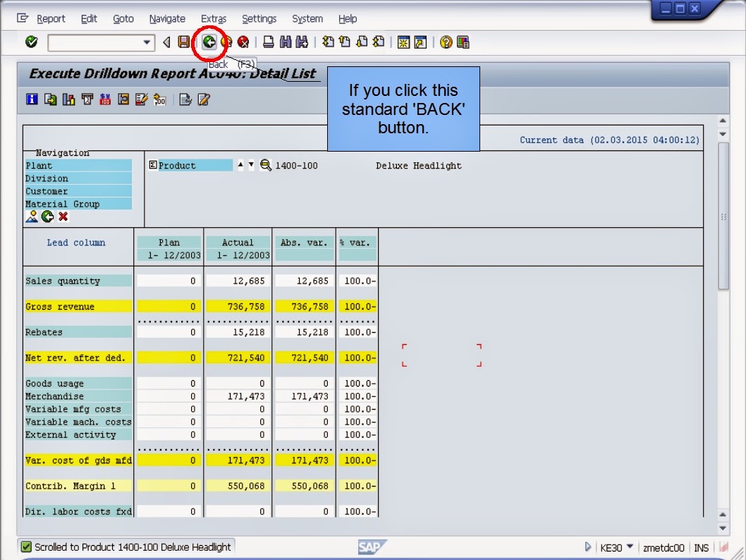The height and width of the screenshot is (560, 746).
Task: Open Find with the binoculars icon
Action: [285, 42]
